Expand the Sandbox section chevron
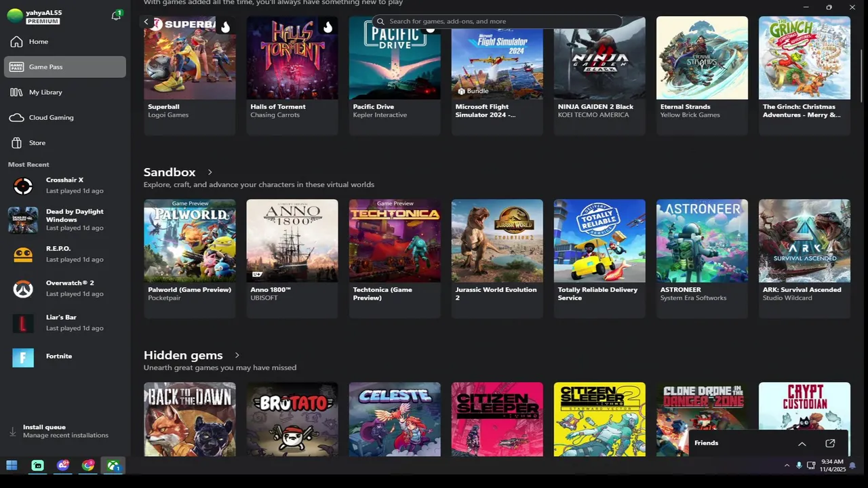Viewport: 868px width, 488px height. tap(210, 172)
